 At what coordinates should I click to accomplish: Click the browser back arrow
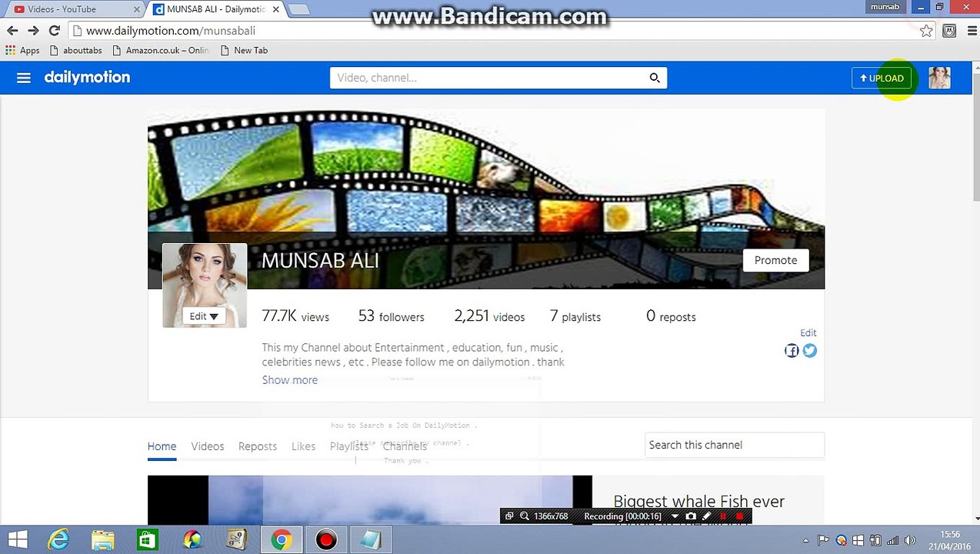(12, 31)
